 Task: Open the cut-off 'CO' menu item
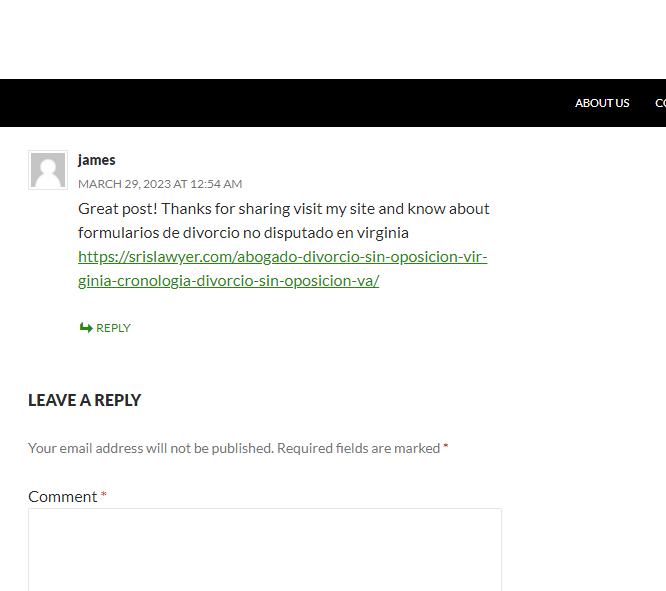tap(660, 103)
